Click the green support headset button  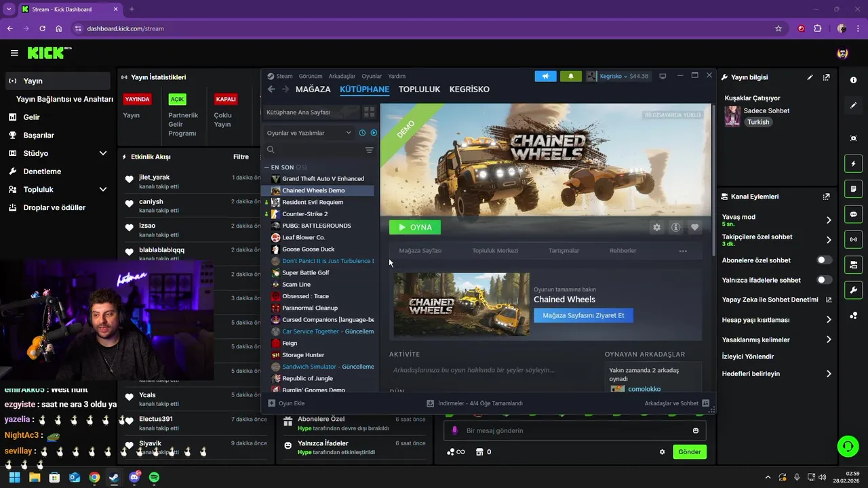tap(848, 446)
